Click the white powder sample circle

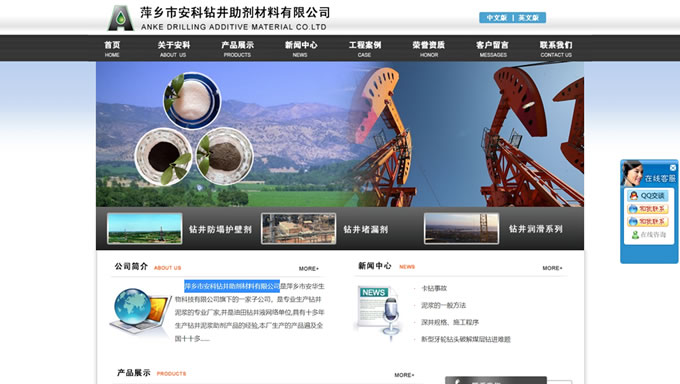(192, 101)
